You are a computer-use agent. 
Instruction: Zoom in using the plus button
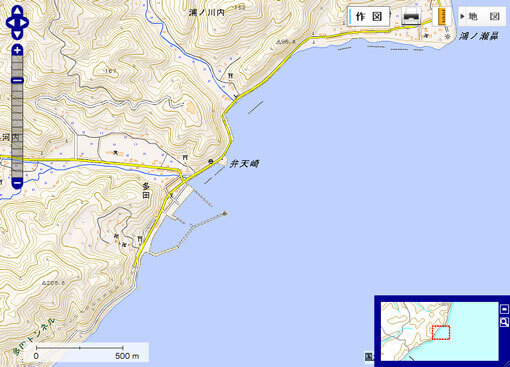[17, 51]
